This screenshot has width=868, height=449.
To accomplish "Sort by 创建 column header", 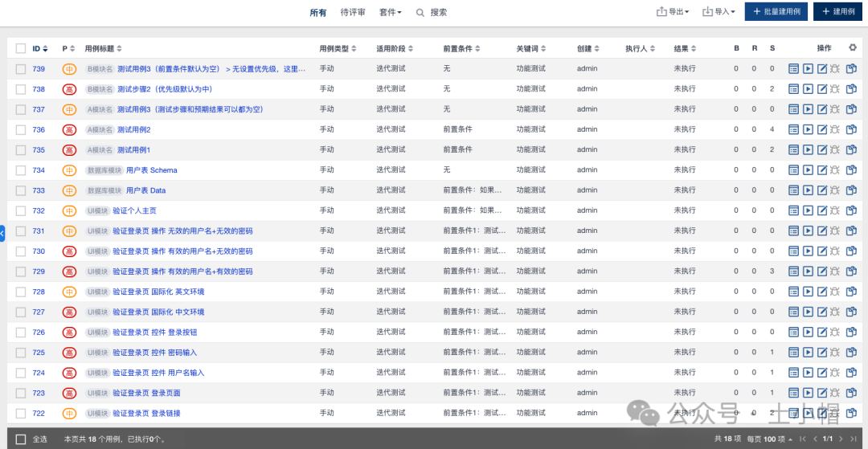I will [588, 49].
